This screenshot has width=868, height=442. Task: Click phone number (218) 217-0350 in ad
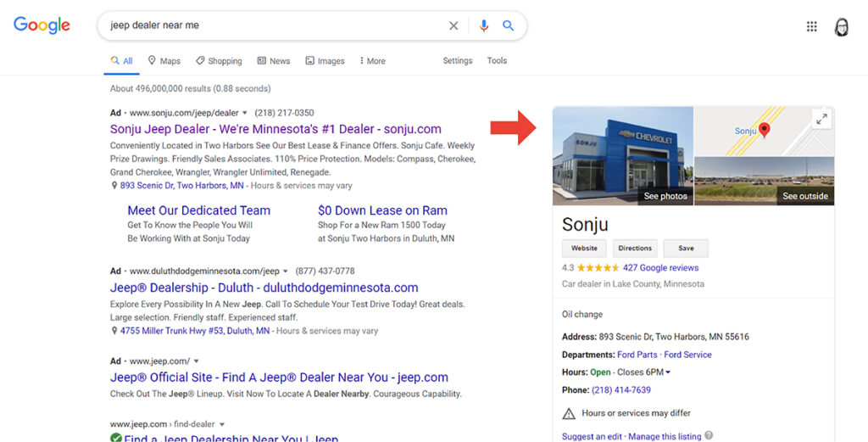[284, 113]
